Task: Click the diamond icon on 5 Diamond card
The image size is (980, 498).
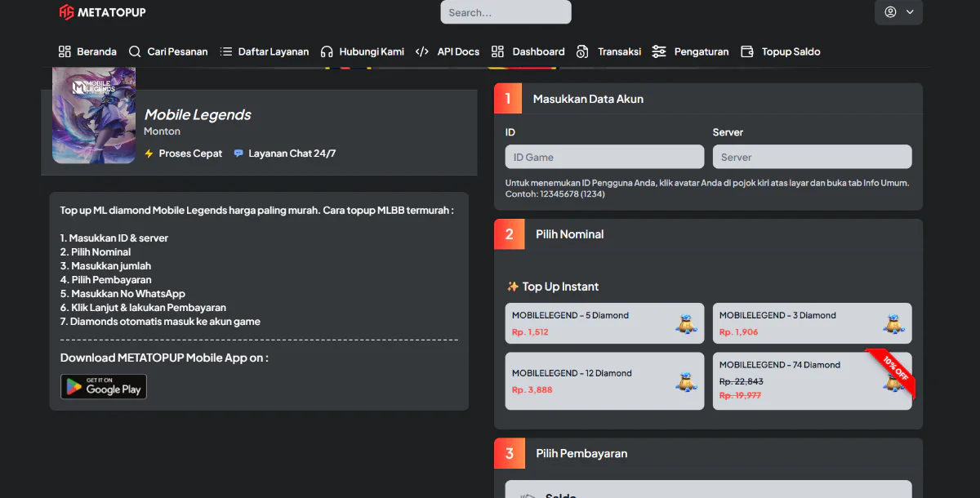Action: click(x=686, y=324)
